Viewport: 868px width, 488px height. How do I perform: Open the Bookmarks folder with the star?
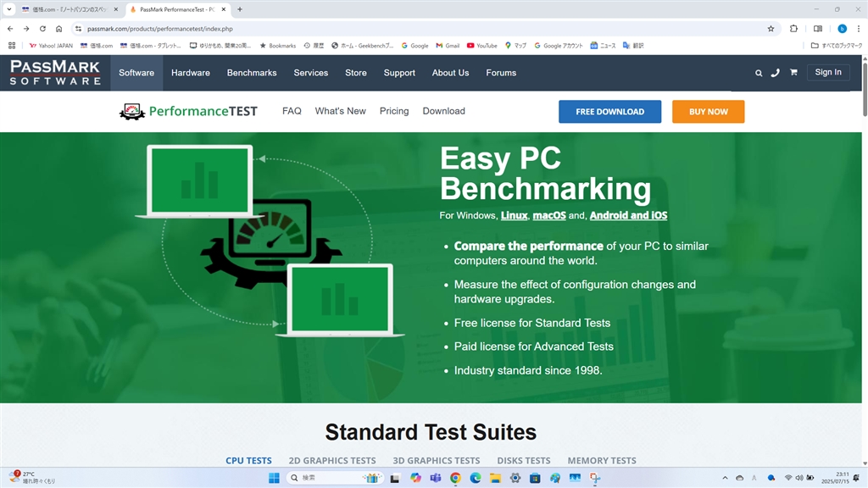tap(278, 46)
